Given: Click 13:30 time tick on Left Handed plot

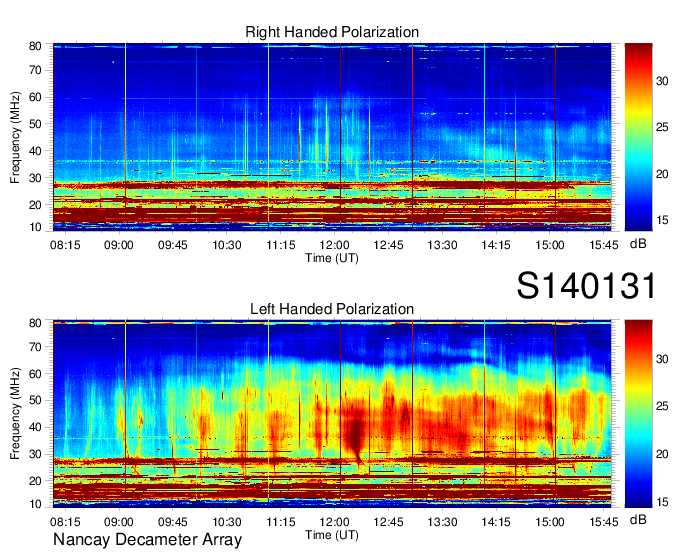Looking at the screenshot, I should pyautogui.click(x=442, y=522).
